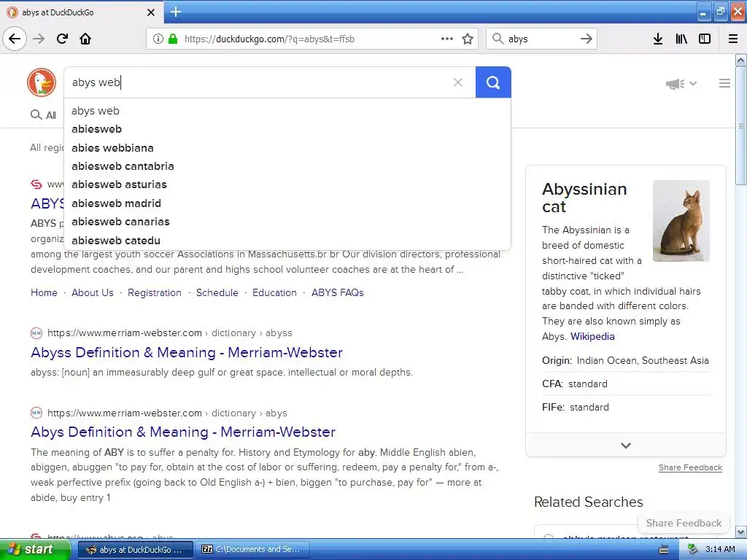Open the Education sitelink
Viewport: 747px width, 560px height.
click(274, 292)
